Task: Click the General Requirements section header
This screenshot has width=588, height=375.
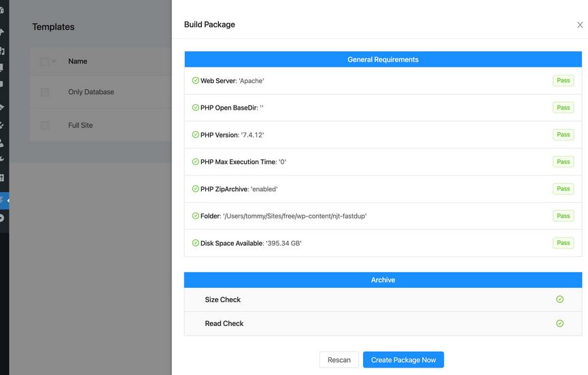Action: (x=383, y=59)
